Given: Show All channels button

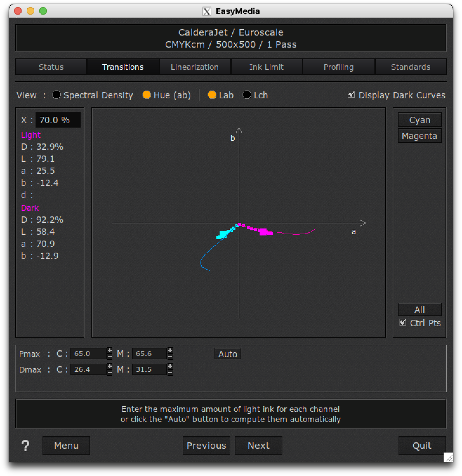Looking at the screenshot, I should pos(419,309).
